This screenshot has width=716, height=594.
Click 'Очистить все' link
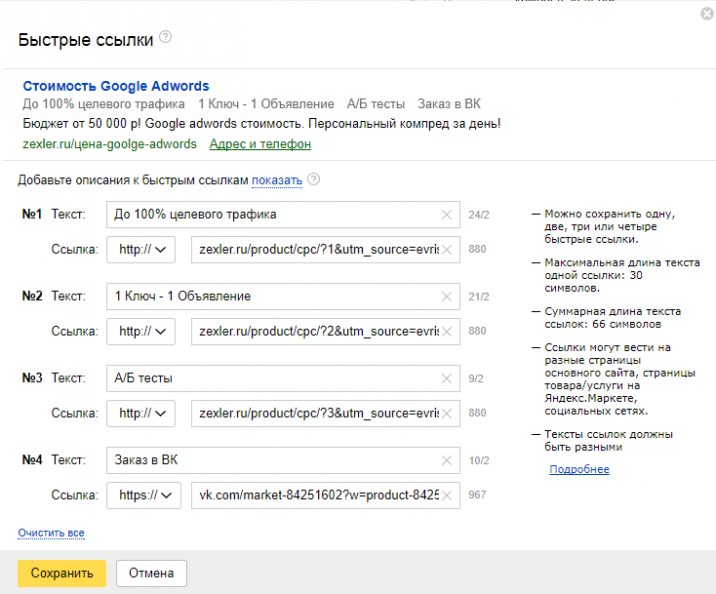51,533
